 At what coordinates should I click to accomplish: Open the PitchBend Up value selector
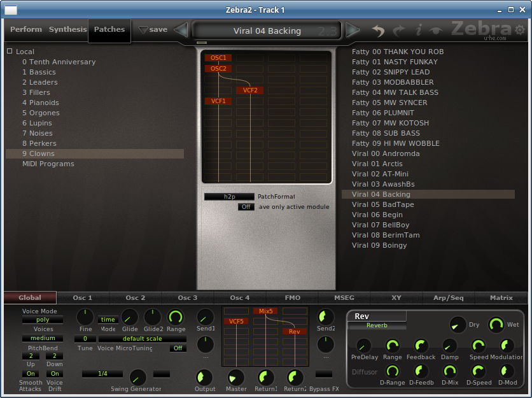tap(31, 356)
